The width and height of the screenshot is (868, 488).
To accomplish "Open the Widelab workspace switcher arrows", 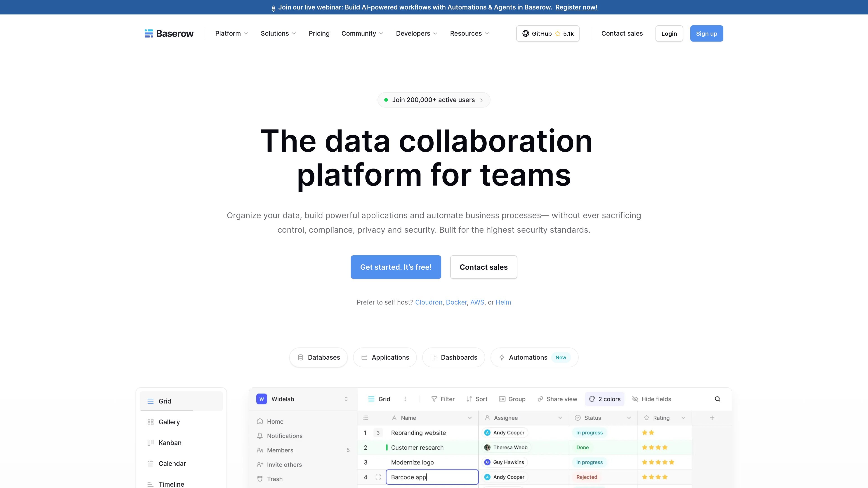I will (346, 399).
